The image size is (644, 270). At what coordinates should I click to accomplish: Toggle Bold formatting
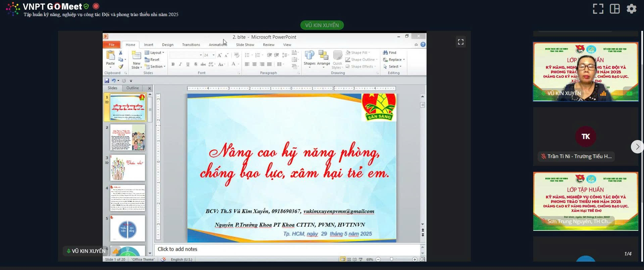[x=173, y=64]
